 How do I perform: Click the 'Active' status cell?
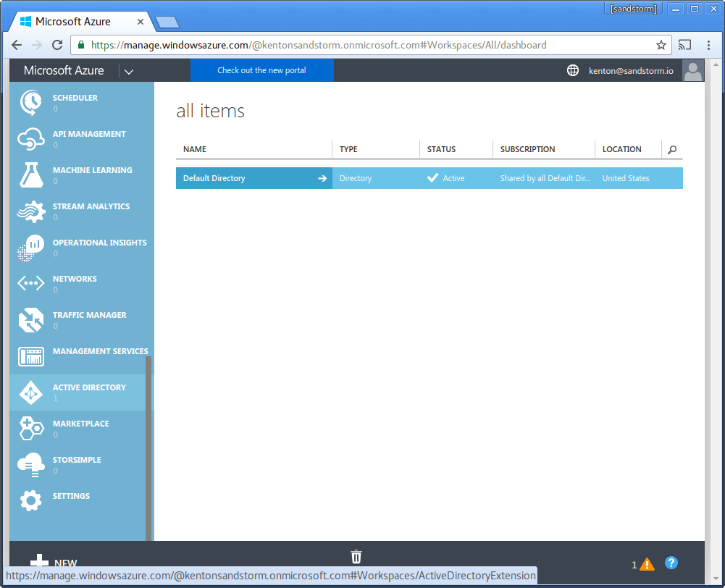(x=453, y=178)
